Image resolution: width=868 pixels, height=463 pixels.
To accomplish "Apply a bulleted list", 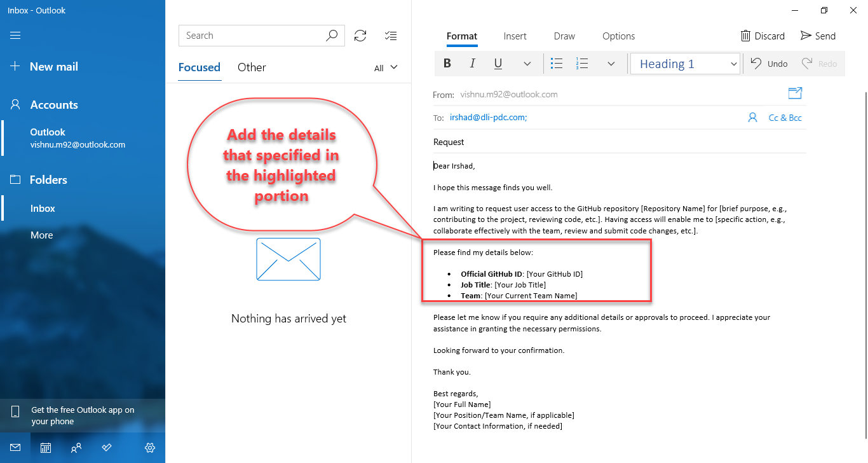I will pyautogui.click(x=557, y=63).
